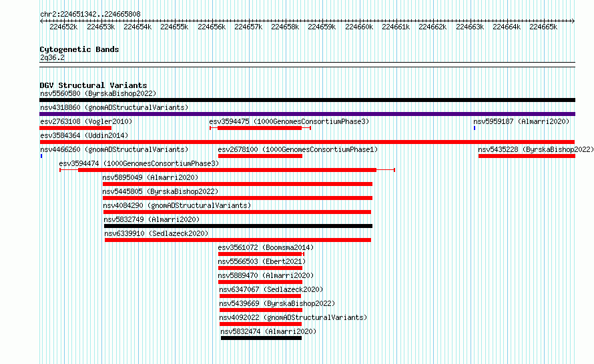The height and width of the screenshot is (364, 594).
Task: Click nsv4092022 (gnomADStructuralVariants) label
Action: click(293, 317)
